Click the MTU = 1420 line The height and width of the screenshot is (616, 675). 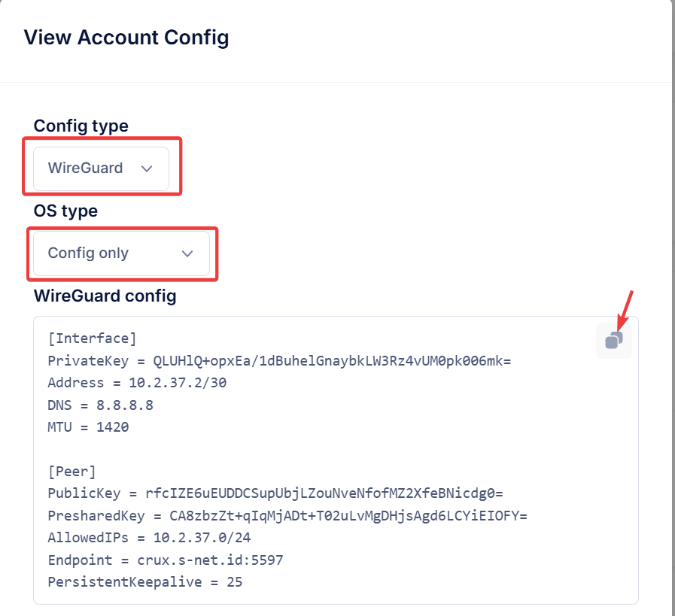pos(88,426)
